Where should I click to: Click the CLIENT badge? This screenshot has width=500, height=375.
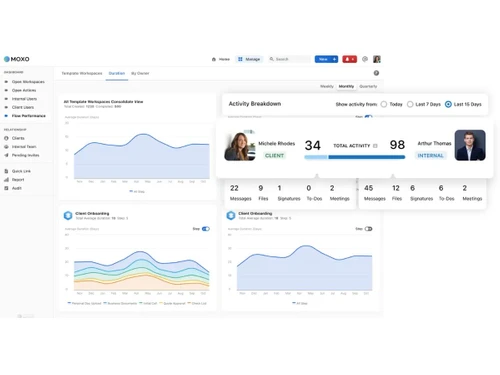click(274, 156)
